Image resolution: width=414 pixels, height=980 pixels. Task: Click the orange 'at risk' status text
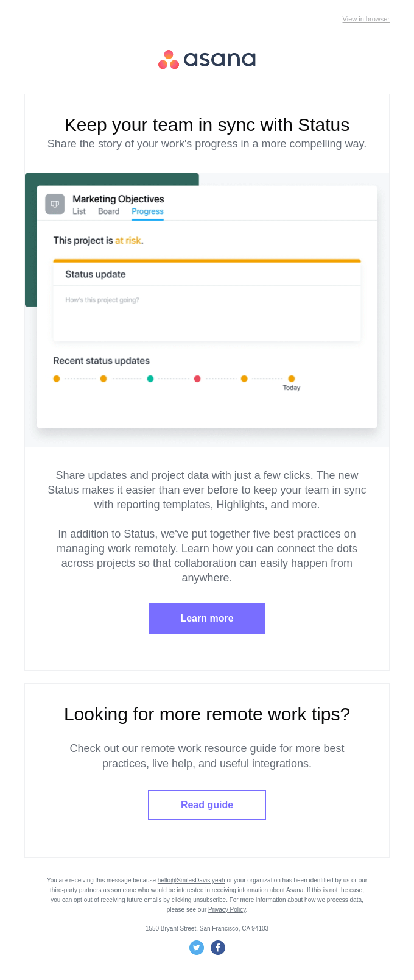128,241
